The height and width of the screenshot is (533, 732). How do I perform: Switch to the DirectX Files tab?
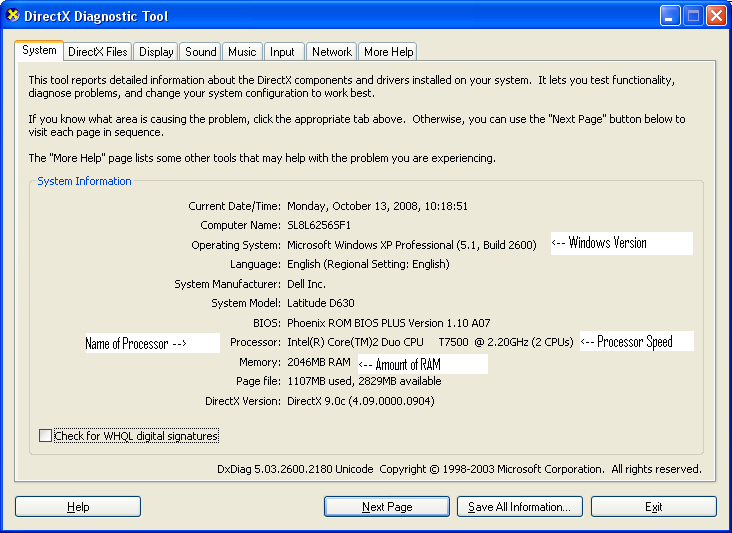98,52
